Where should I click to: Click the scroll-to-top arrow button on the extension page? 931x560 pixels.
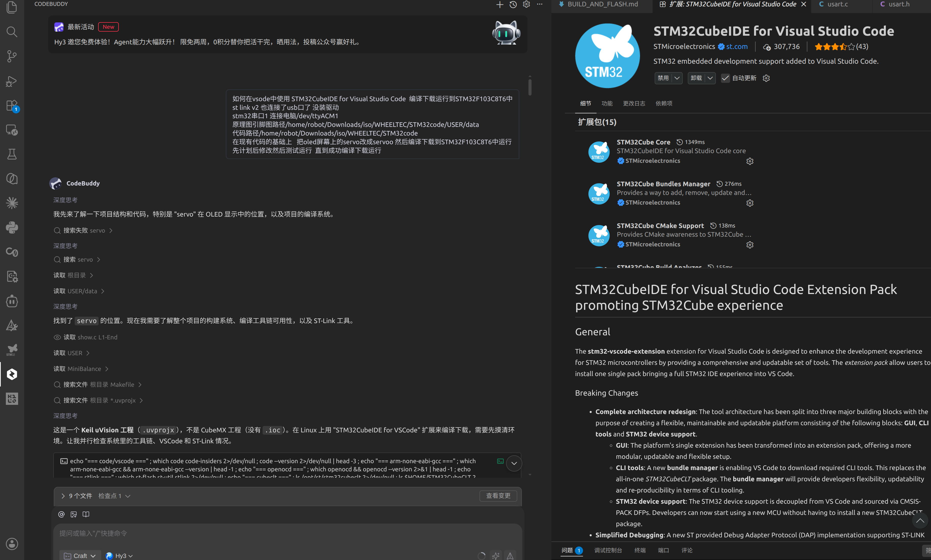920,521
